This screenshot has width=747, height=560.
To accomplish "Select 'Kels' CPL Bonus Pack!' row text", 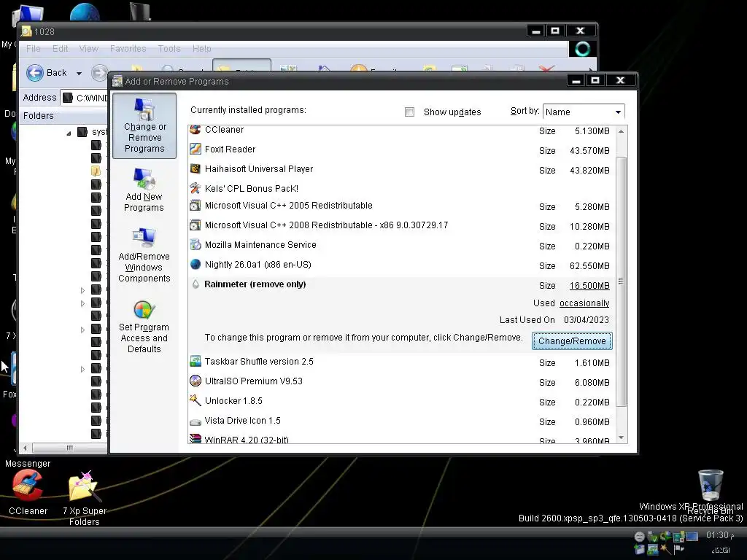I will coord(252,189).
